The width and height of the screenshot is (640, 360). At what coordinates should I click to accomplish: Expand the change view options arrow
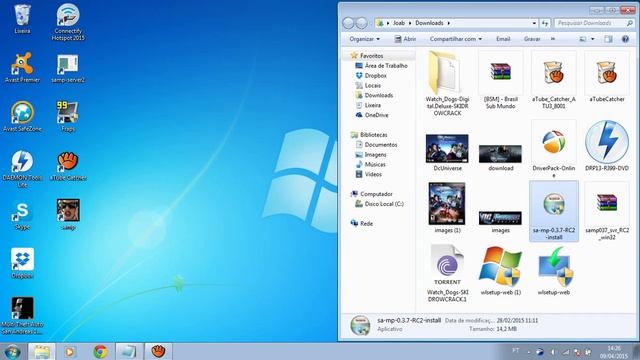pyautogui.click(x=593, y=39)
